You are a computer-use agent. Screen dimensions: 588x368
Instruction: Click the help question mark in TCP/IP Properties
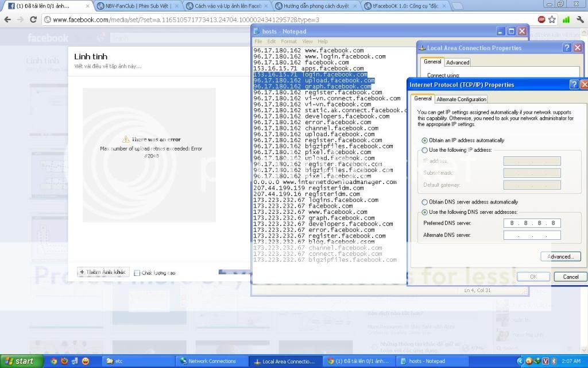coord(574,85)
